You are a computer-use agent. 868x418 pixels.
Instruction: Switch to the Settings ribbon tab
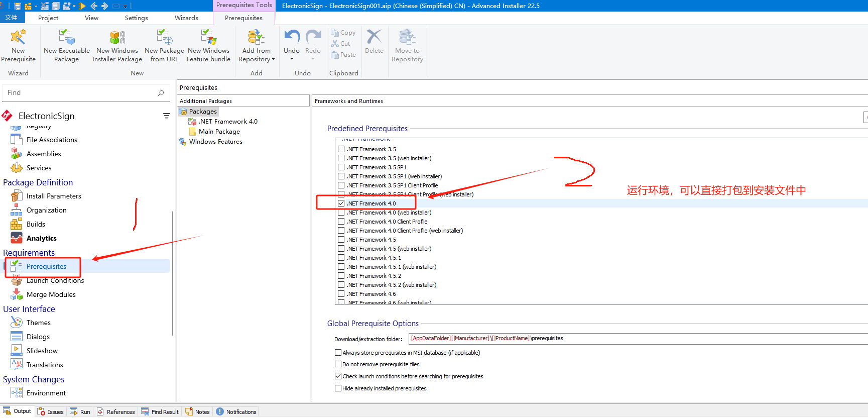click(x=137, y=18)
